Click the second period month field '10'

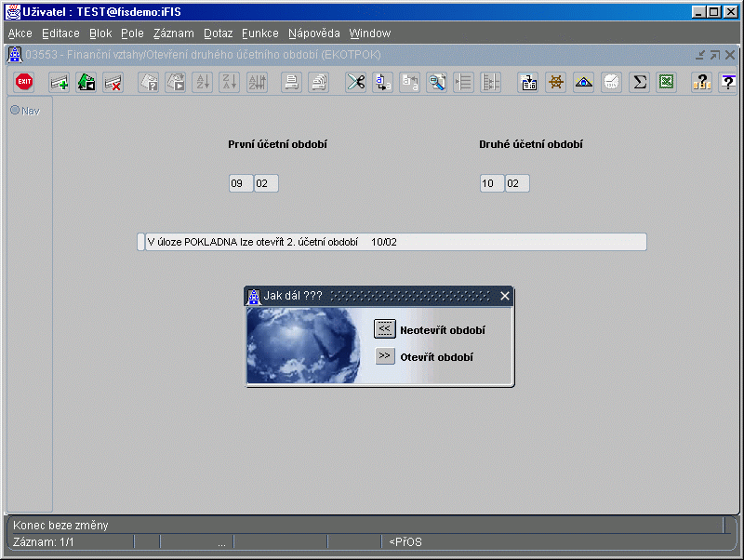(492, 183)
